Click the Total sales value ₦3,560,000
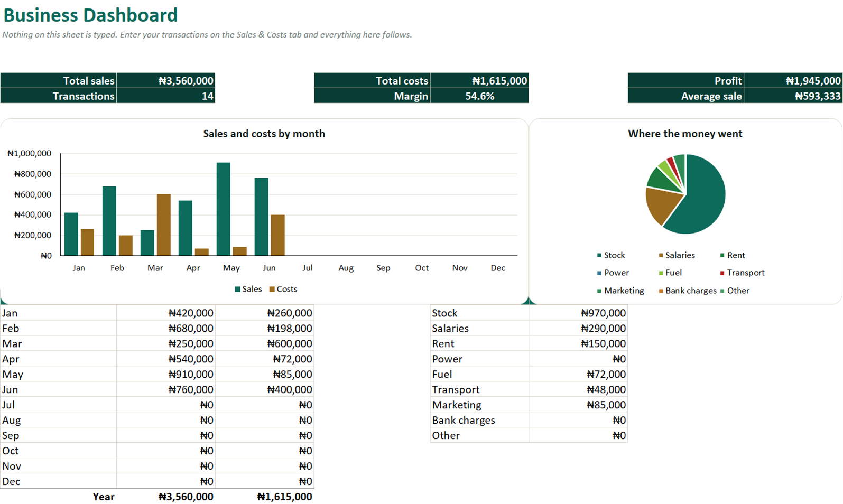This screenshot has width=843, height=504. tap(165, 81)
